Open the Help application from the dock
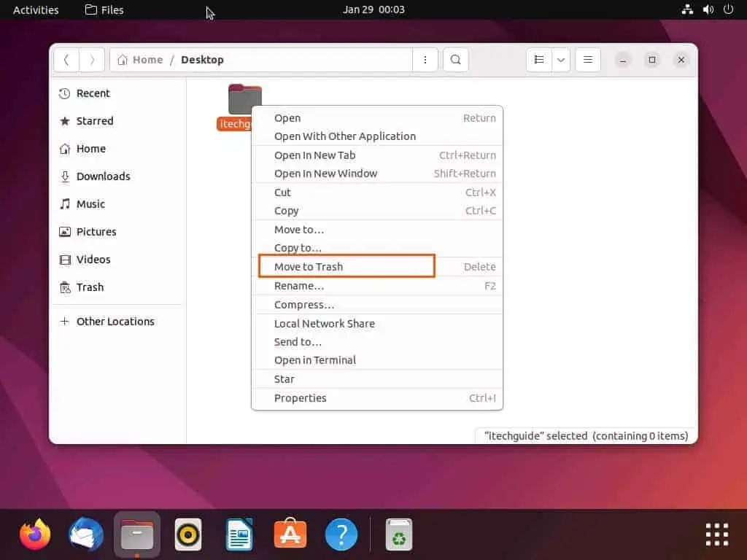This screenshot has height=560, width=747. click(x=341, y=534)
